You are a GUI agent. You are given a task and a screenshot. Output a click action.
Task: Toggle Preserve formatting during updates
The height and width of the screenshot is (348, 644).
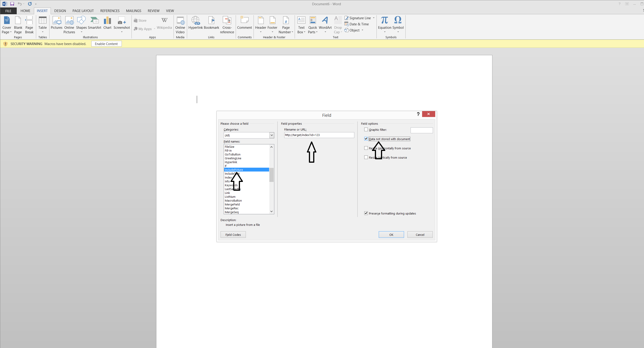pos(366,213)
